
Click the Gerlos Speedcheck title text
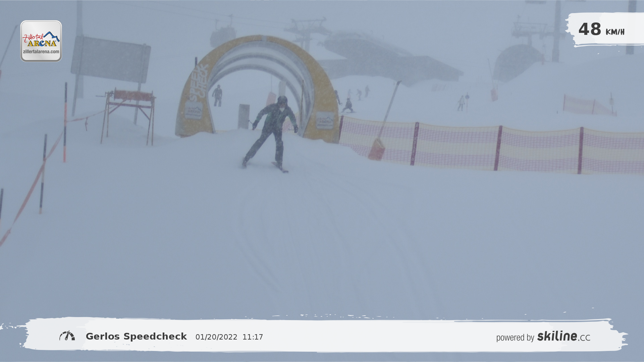pos(136,337)
